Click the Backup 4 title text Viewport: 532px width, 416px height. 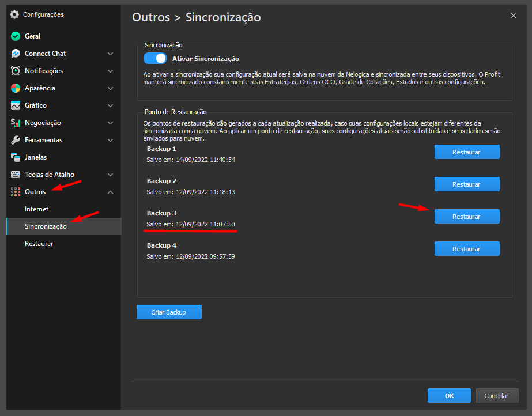click(161, 245)
